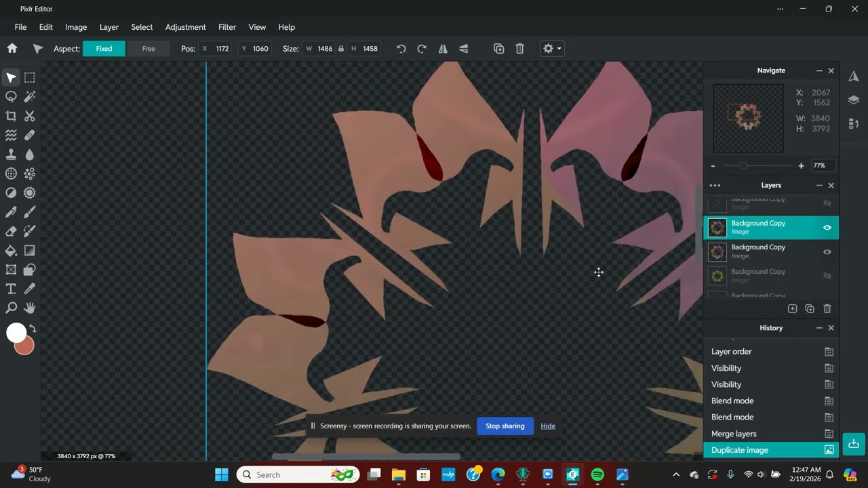Select the Layer order history step
This screenshot has height=488, width=868.
coord(771,352)
